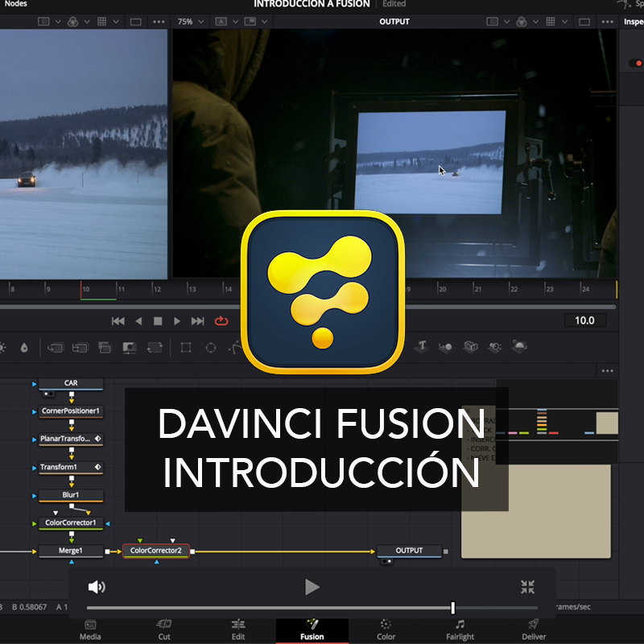Stop Fusion playback
Screen dimensions: 644x644
pyautogui.click(x=158, y=321)
